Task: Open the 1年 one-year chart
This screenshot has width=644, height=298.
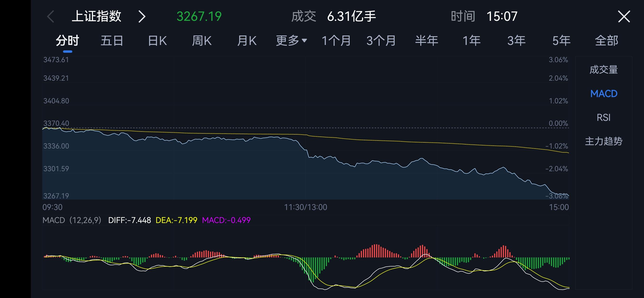Action: coord(471,40)
